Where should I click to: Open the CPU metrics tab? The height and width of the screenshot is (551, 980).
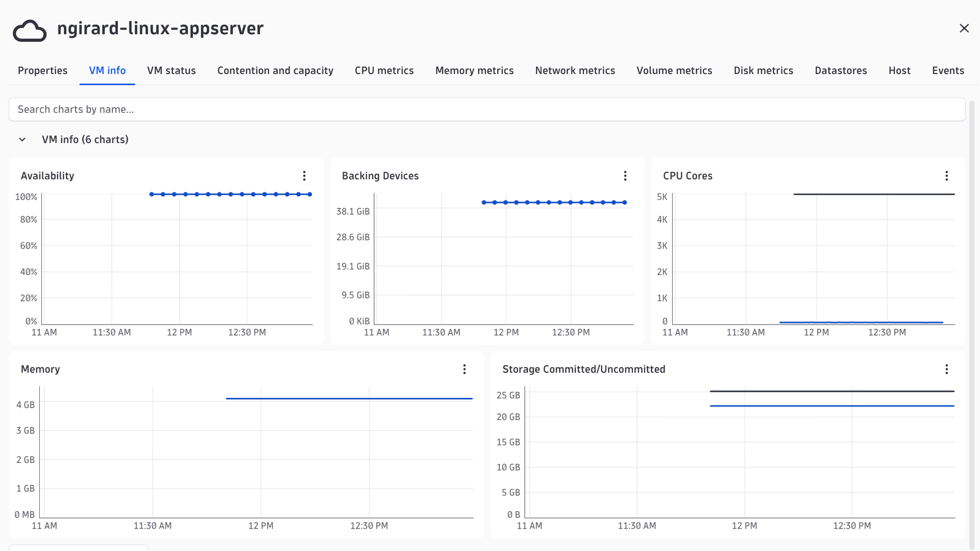[x=384, y=70]
